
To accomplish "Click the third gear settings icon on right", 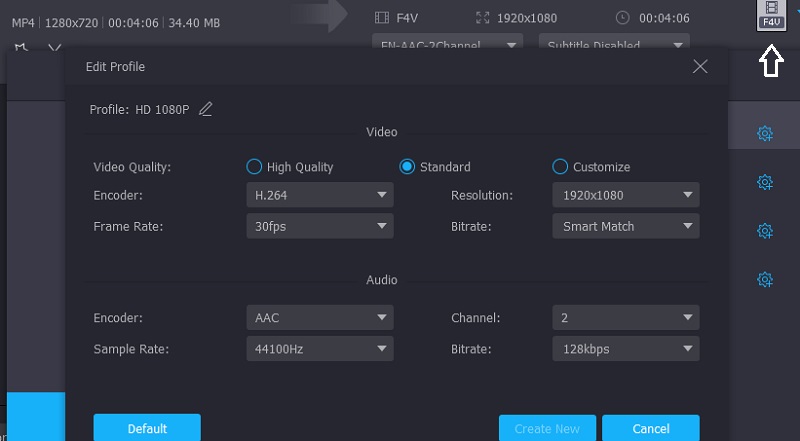I will [x=765, y=231].
